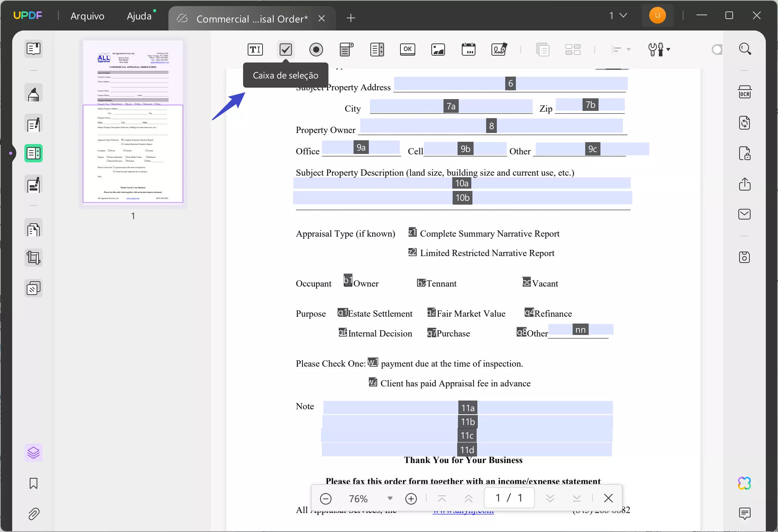Viewport: 778px width, 532px height.
Task: Open the search tool in right sidebar
Action: 745,49
